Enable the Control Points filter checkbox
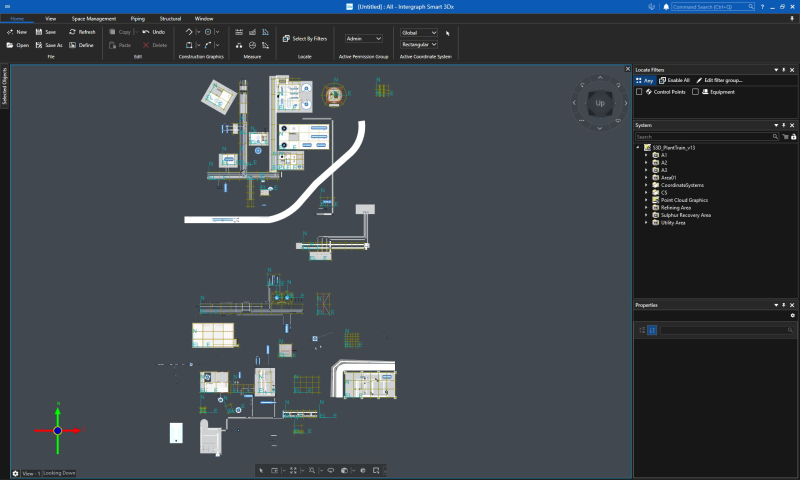Viewport: 800px width, 480px height. pyautogui.click(x=639, y=92)
